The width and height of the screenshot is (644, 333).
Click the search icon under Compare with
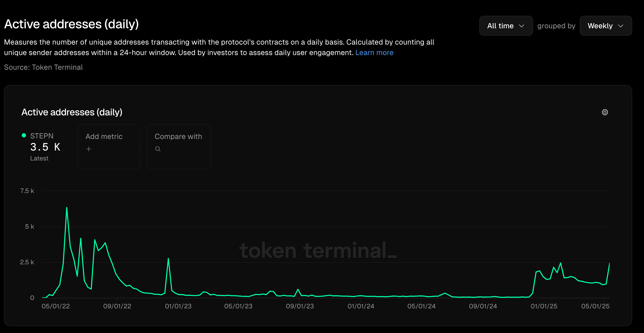pyautogui.click(x=158, y=149)
